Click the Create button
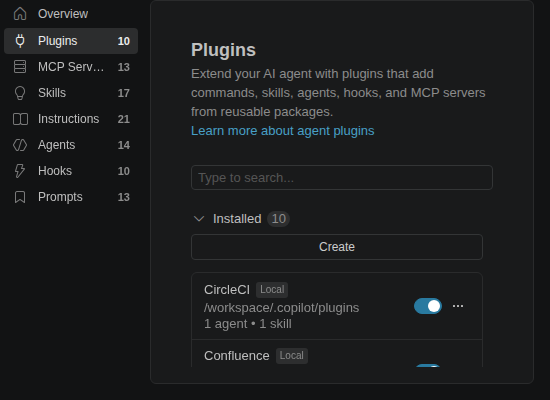 pyautogui.click(x=337, y=247)
